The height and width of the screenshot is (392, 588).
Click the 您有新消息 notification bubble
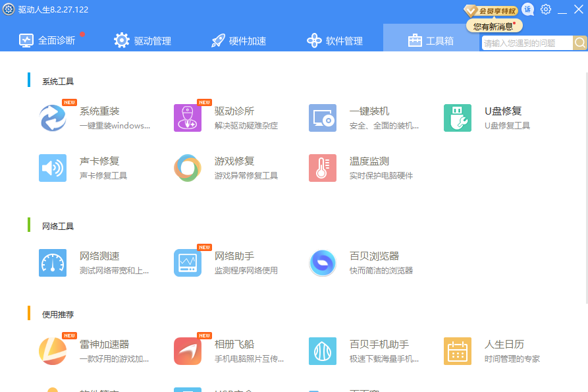[494, 26]
